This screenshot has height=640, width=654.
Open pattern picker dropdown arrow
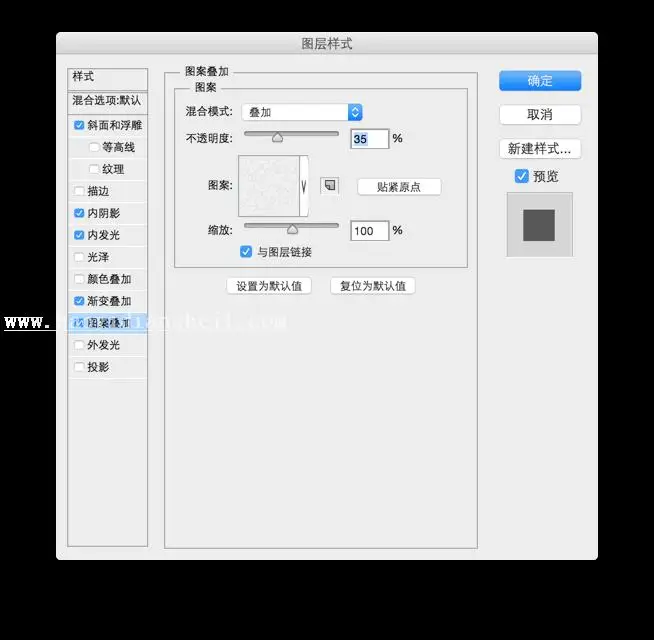[x=304, y=186]
